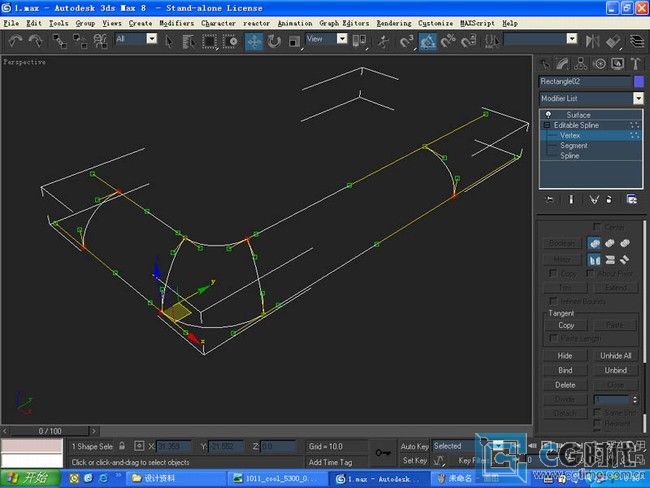Viewport: 650px width, 488px height.
Task: Toggle the Surface modifier lightbulb
Action: [548, 115]
